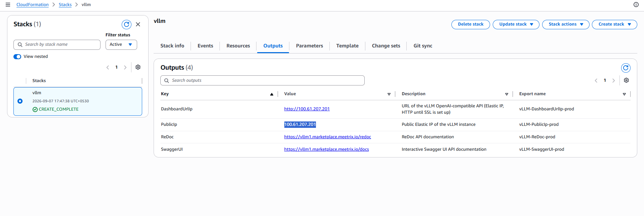
Task: Click the vLLM-ReDoc-prod export name
Action: (x=537, y=137)
